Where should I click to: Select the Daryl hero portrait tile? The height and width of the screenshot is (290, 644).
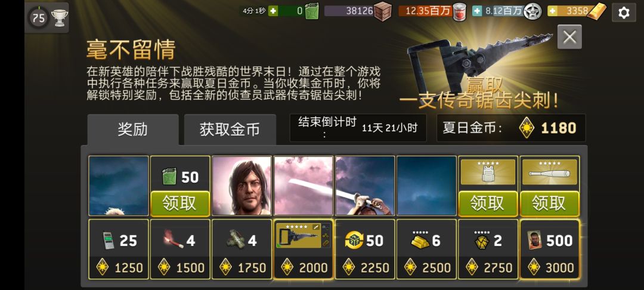(x=241, y=186)
